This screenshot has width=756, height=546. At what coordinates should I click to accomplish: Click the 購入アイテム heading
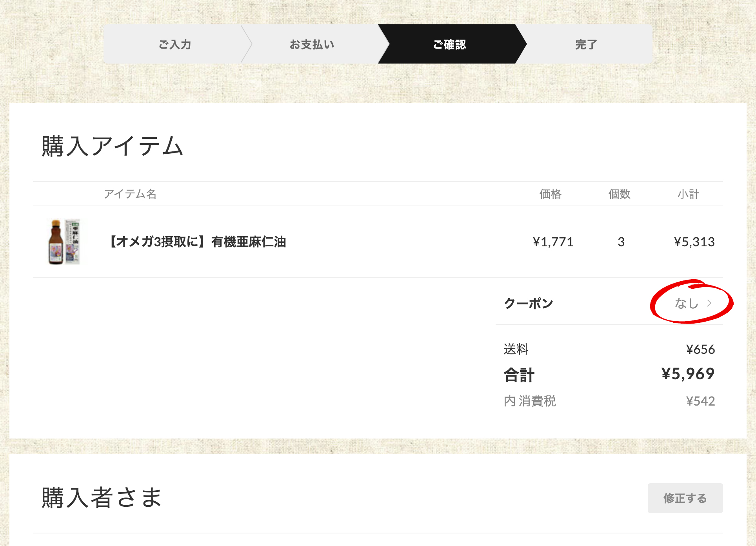113,146
